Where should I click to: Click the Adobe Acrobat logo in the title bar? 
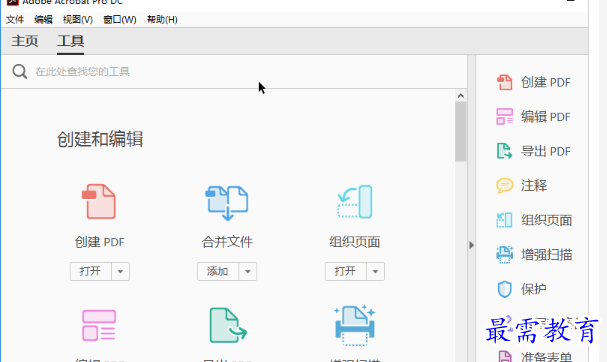point(12,2)
